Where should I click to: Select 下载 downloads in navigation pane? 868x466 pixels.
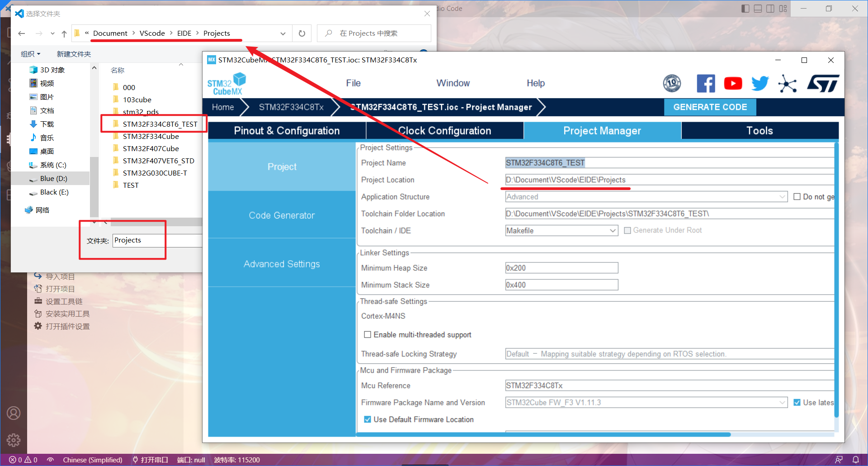coord(47,124)
